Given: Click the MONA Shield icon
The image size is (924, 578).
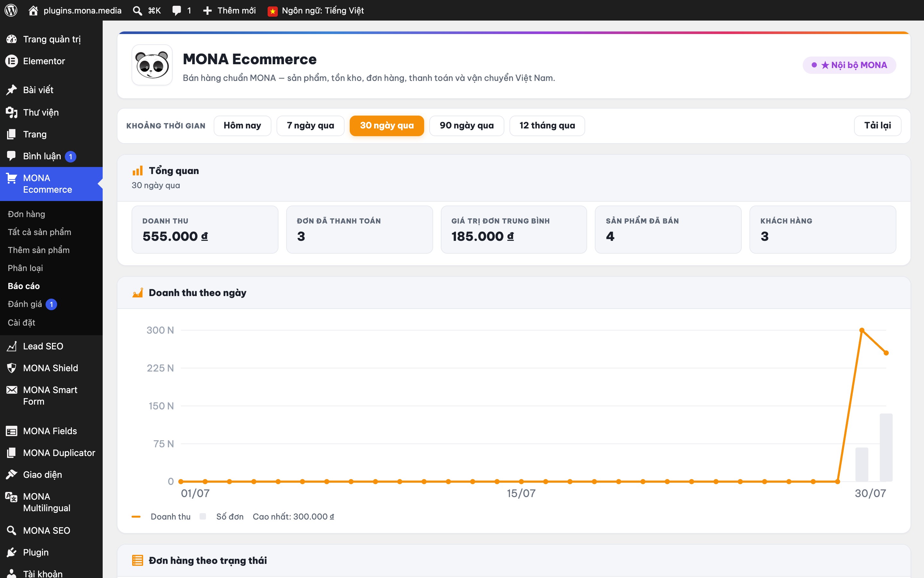Looking at the screenshot, I should click(x=12, y=368).
